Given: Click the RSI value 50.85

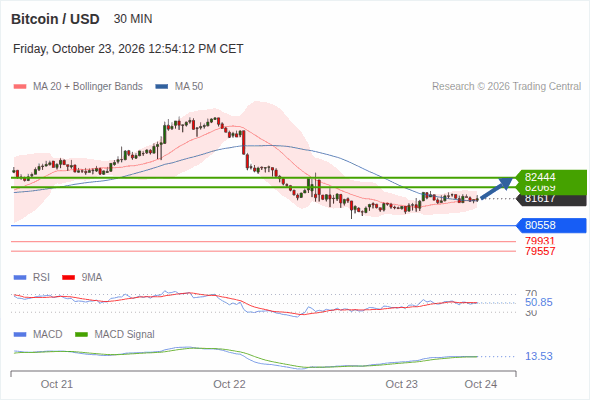Looking at the screenshot, I should click(x=539, y=302).
